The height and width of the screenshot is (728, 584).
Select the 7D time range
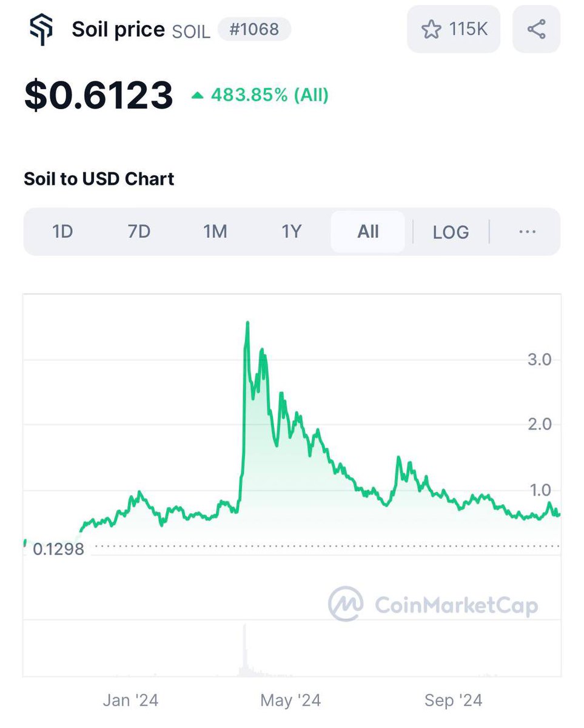[x=139, y=232]
